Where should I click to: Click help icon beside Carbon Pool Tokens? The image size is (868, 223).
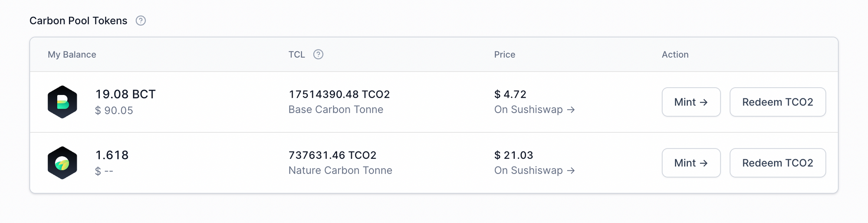point(141,21)
